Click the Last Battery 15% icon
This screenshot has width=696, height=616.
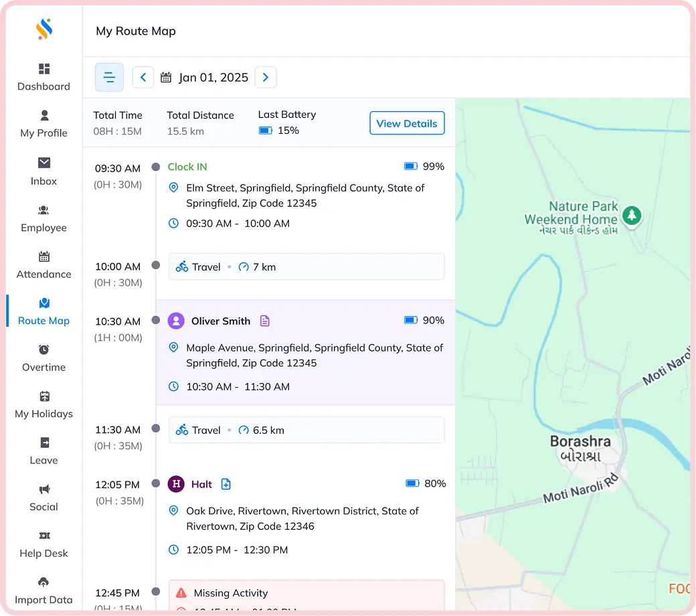[x=266, y=131]
